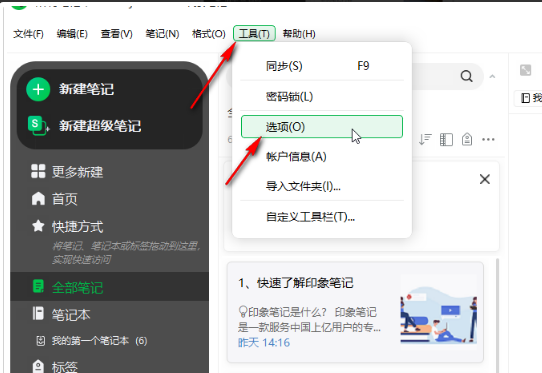
Task: Select 选项(O) in the dropdown menu
Action: (x=321, y=127)
